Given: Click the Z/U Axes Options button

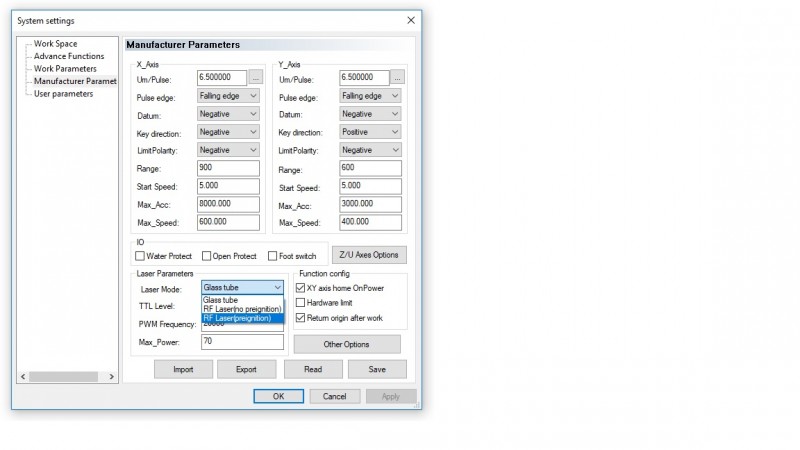Looking at the screenshot, I should click(369, 255).
